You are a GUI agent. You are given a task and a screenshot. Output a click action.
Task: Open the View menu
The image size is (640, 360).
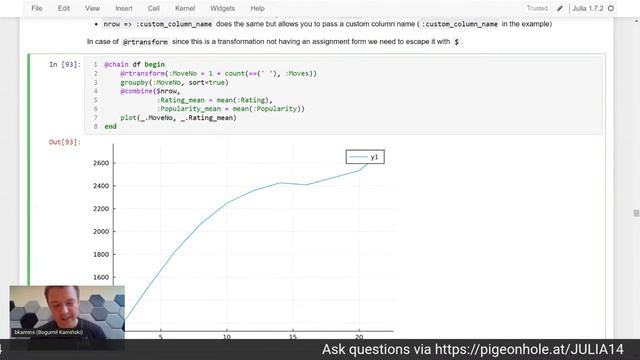92,8
